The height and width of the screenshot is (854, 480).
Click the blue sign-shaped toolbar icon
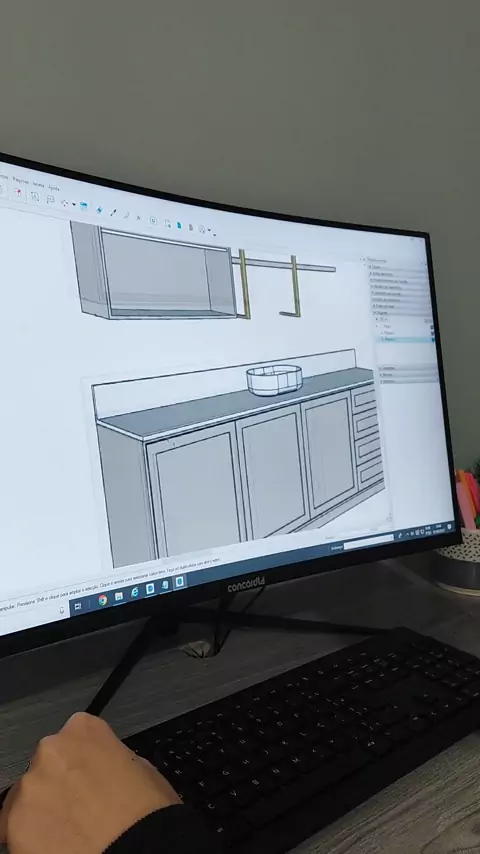point(83,206)
